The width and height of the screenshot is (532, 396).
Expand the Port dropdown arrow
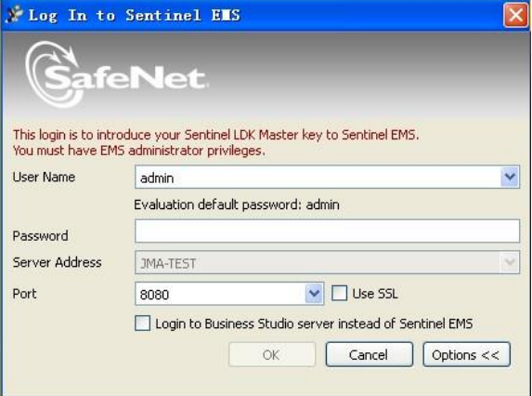tap(314, 294)
